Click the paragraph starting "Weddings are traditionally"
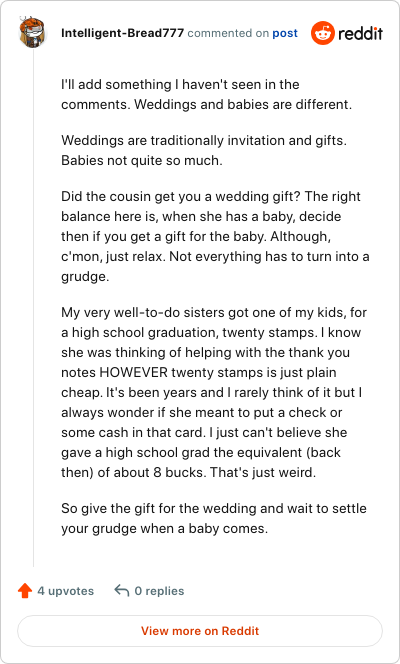The height and width of the screenshot is (664, 400). pyautogui.click(x=204, y=150)
